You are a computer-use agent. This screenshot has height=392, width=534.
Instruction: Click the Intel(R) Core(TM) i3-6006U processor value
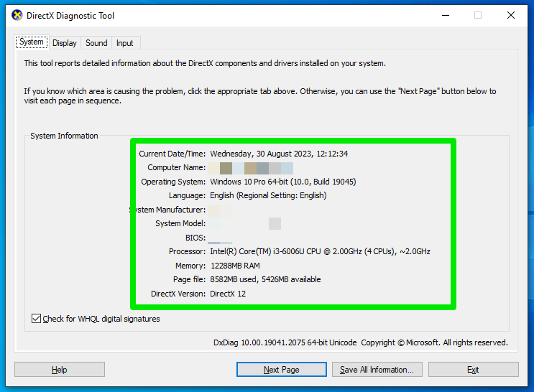click(320, 251)
